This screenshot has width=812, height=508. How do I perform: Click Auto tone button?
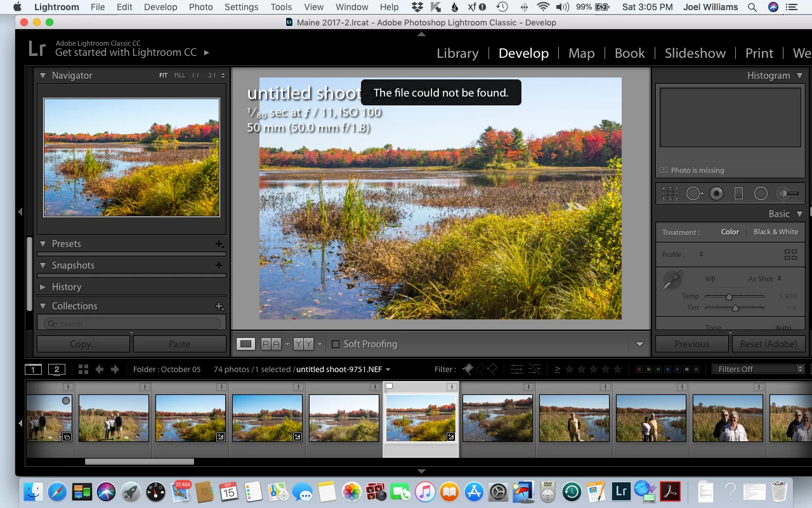[783, 328]
